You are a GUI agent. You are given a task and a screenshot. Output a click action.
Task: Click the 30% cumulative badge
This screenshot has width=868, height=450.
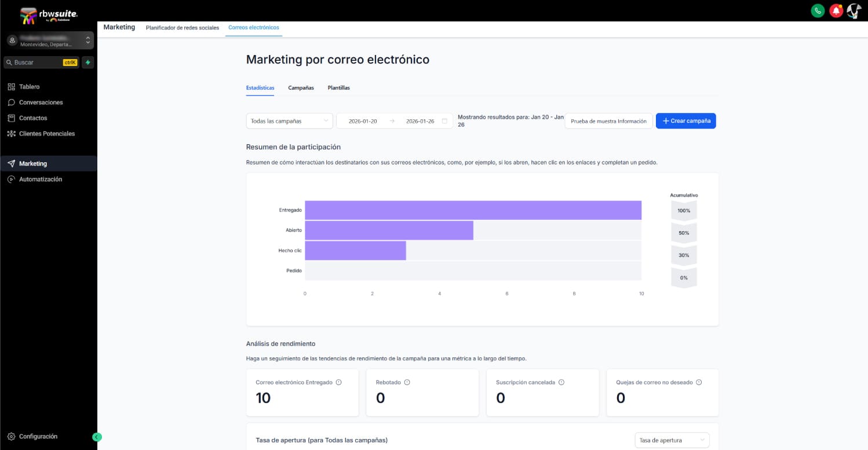click(684, 255)
